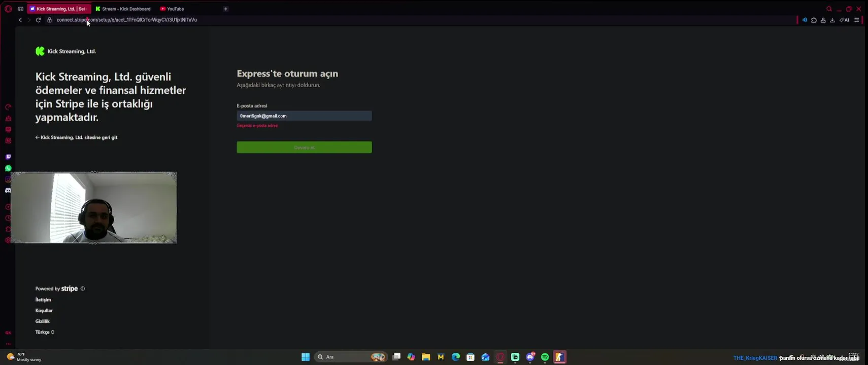Open Discord from the taskbar

click(530, 357)
